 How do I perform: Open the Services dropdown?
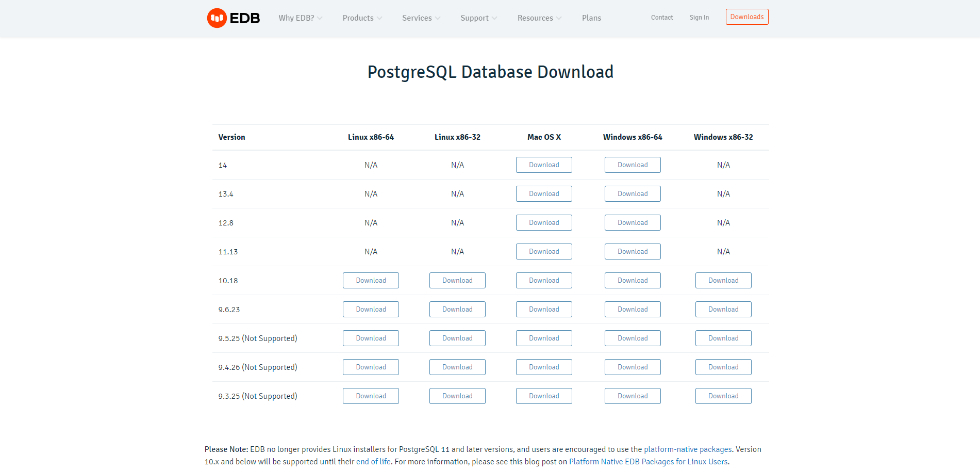[421, 18]
